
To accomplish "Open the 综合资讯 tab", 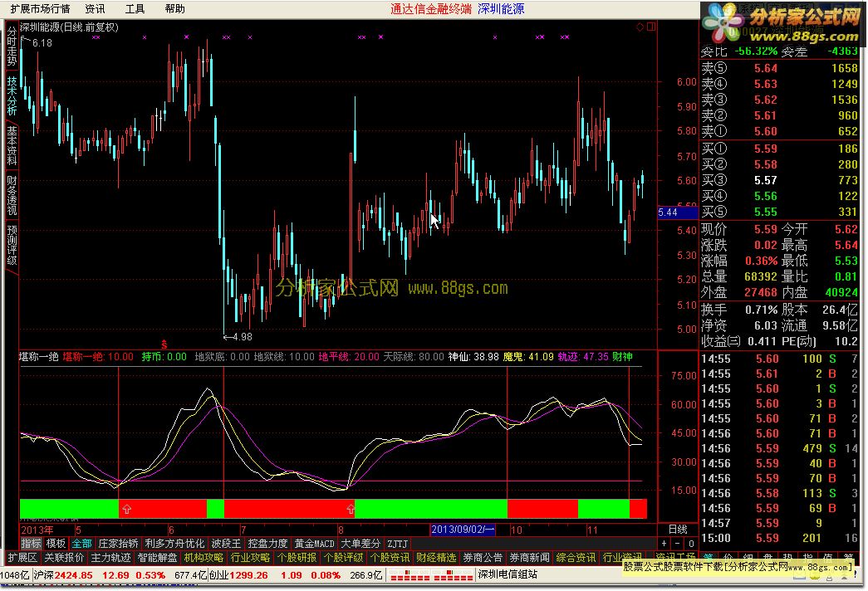I will 576,557.
